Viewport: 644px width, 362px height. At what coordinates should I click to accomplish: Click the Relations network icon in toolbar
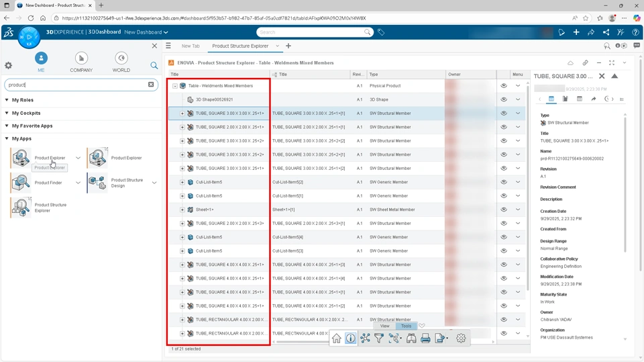pyautogui.click(x=365, y=338)
